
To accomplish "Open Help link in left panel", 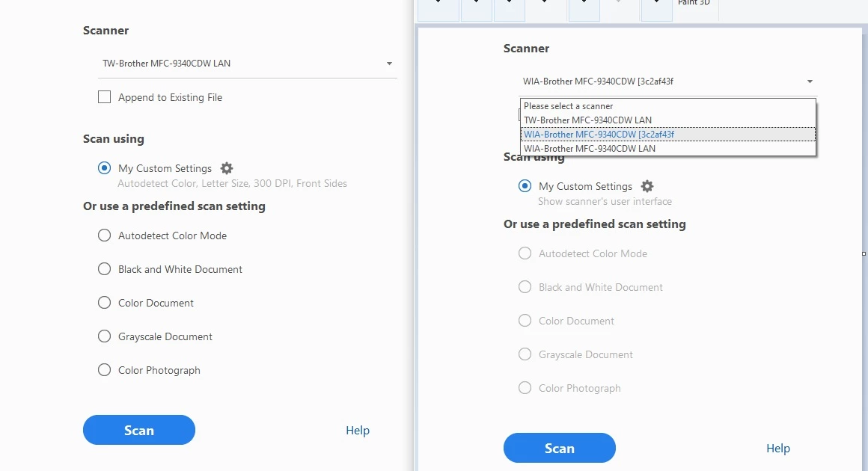I will pos(358,430).
